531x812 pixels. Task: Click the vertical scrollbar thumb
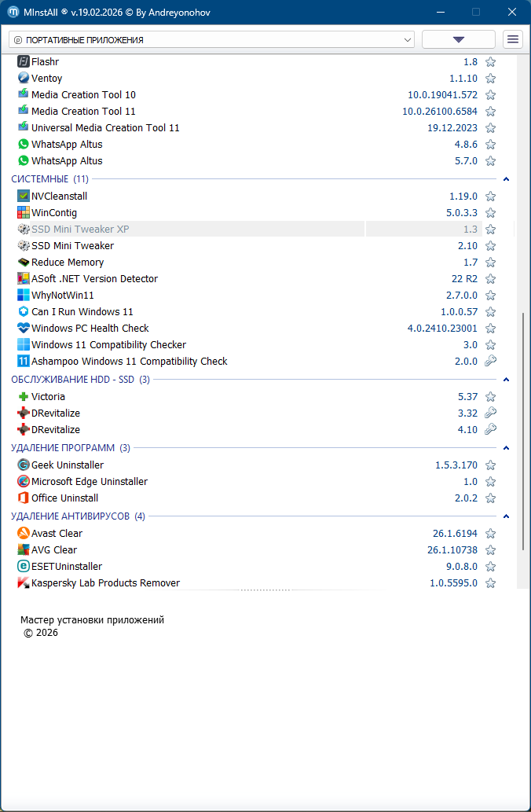[522, 448]
